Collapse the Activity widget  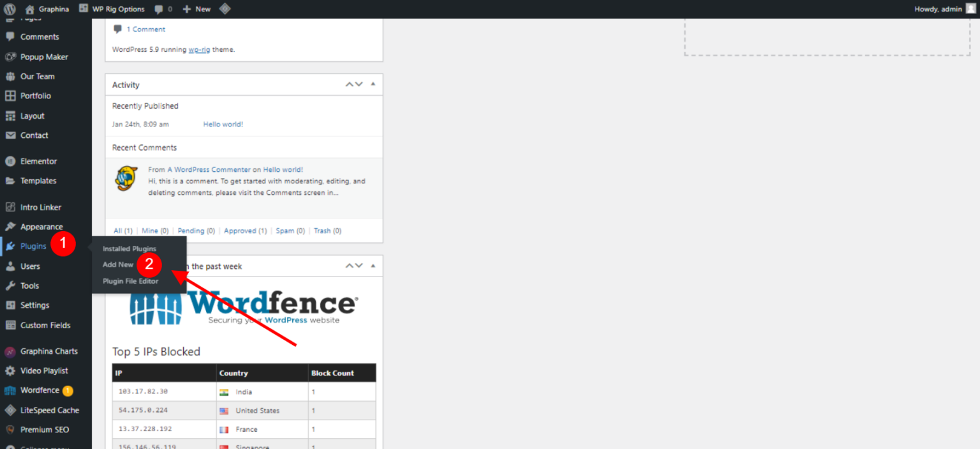pyautogui.click(x=372, y=84)
